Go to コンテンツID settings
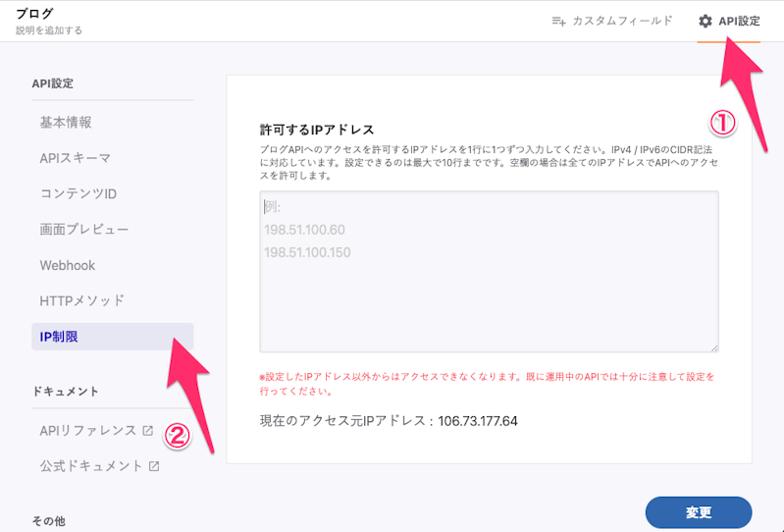The image size is (784, 532). [78, 193]
